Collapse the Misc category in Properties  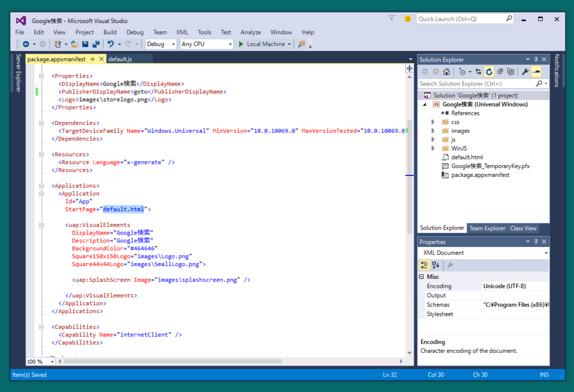click(422, 277)
